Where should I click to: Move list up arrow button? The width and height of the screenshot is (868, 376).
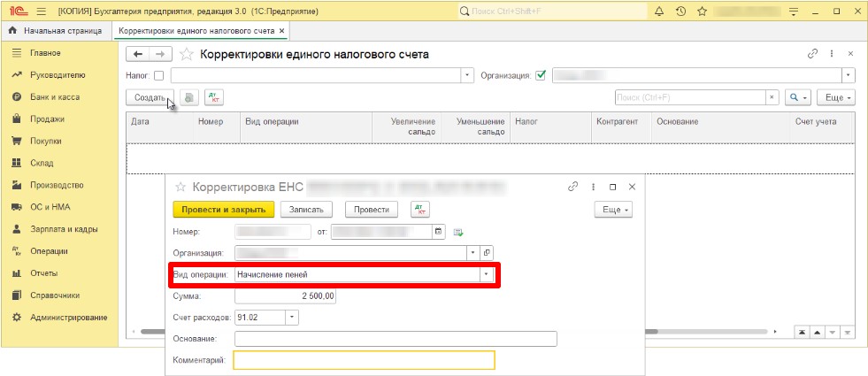point(817,333)
